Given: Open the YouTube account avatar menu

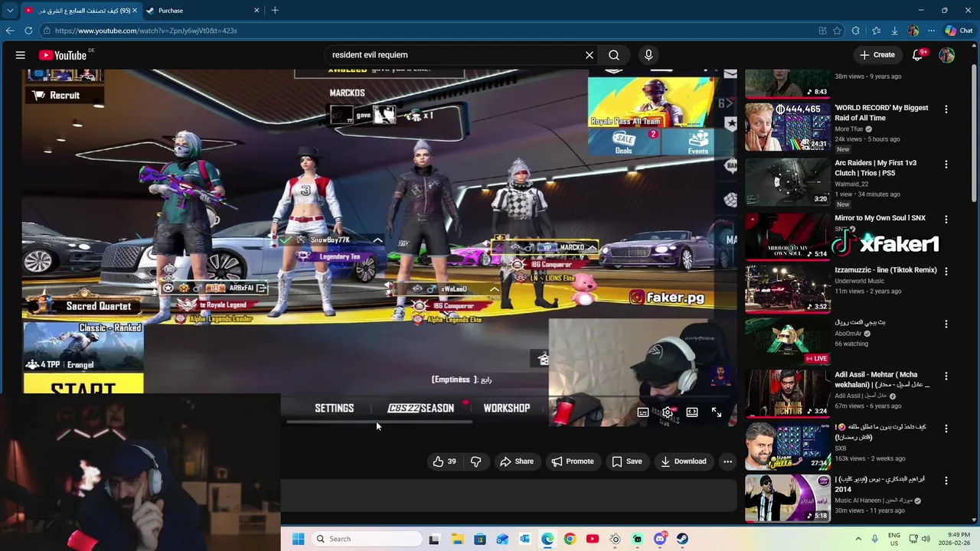Looking at the screenshot, I should pyautogui.click(x=946, y=55).
